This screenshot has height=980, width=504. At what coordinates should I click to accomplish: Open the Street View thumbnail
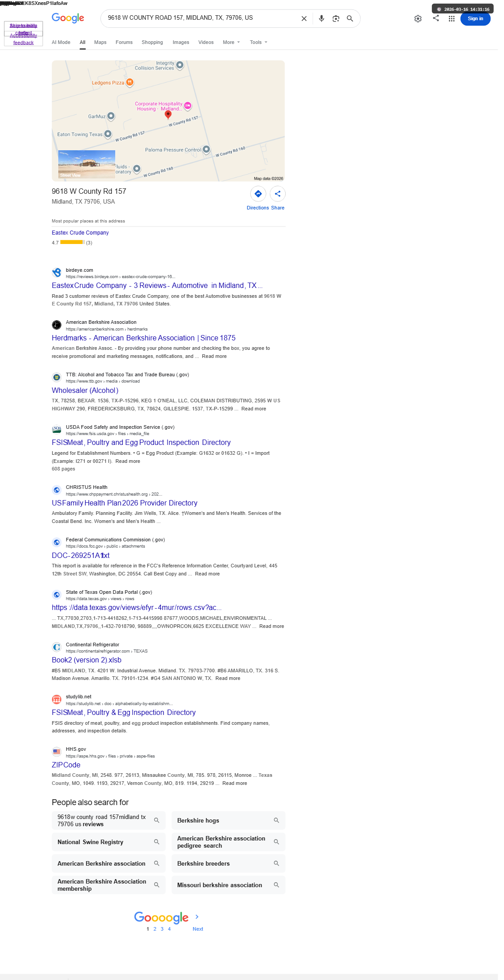coord(87,165)
